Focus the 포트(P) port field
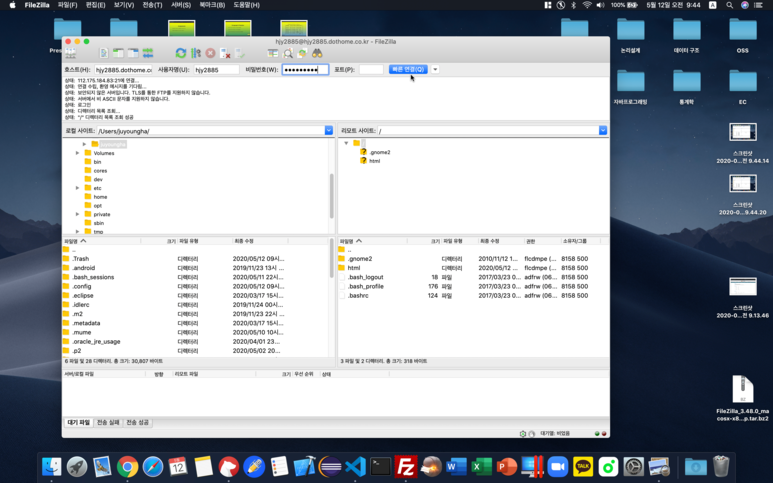This screenshot has height=483, width=773. click(x=371, y=69)
